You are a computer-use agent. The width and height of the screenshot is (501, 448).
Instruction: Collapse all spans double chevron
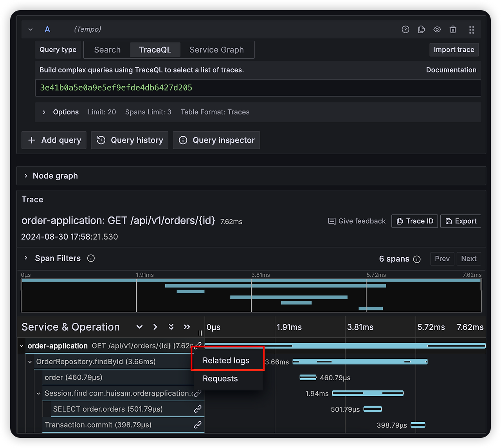171,327
